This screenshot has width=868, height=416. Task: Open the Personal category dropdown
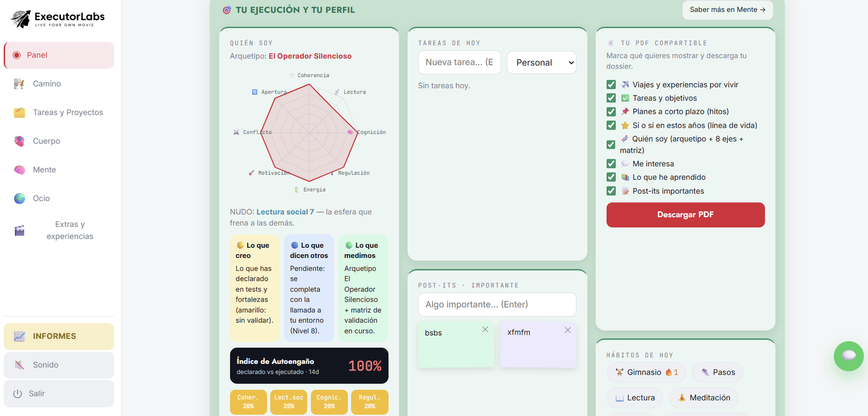pos(541,62)
